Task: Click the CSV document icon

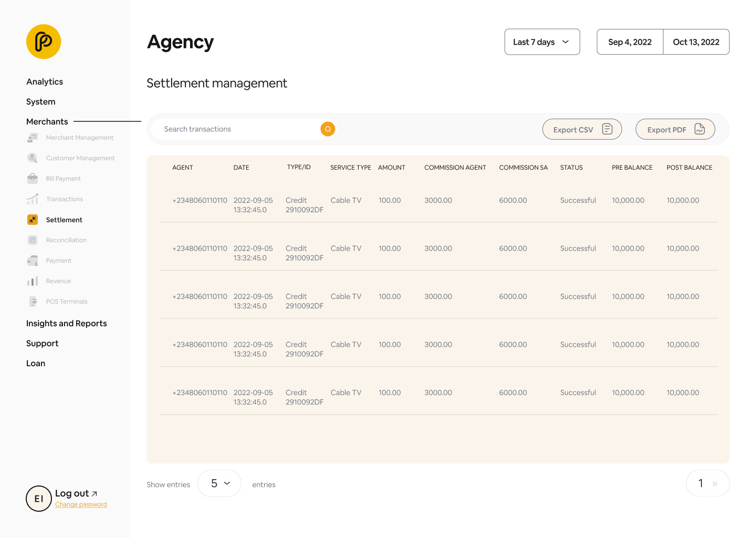Action: click(607, 129)
